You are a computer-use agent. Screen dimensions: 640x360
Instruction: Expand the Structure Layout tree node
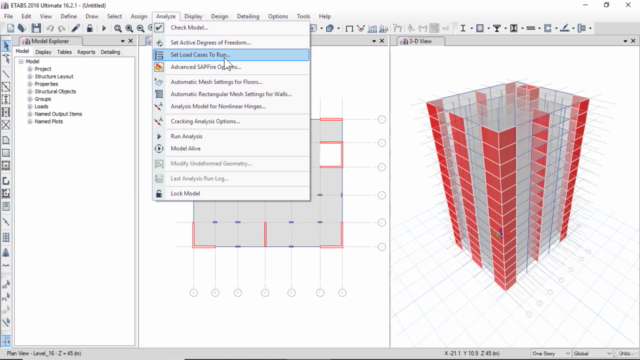click(x=30, y=76)
